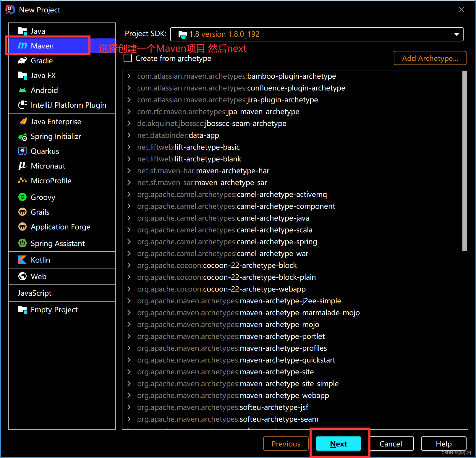Viewport: 476px width, 458px height.
Task: Expand the camel-archetype-war node
Action: pyautogui.click(x=129, y=253)
